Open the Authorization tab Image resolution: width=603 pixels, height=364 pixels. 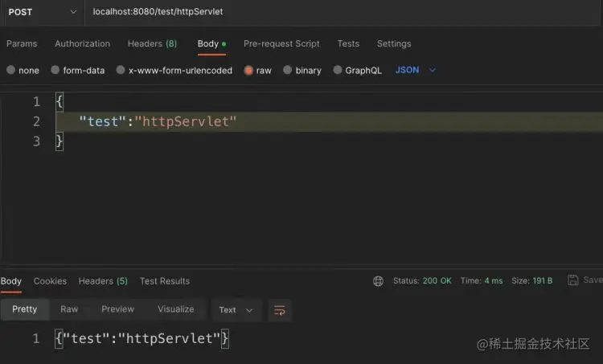pyautogui.click(x=82, y=44)
